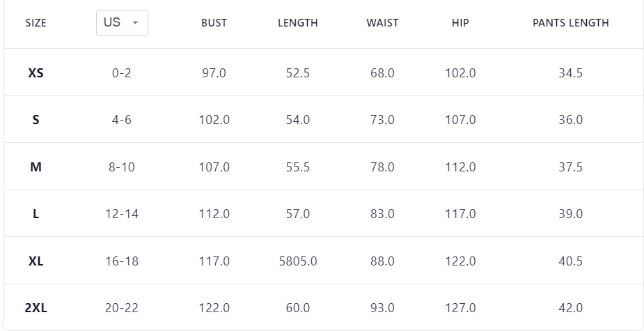
Task: Click the 5805.0 length value for XL
Action: click(x=297, y=261)
